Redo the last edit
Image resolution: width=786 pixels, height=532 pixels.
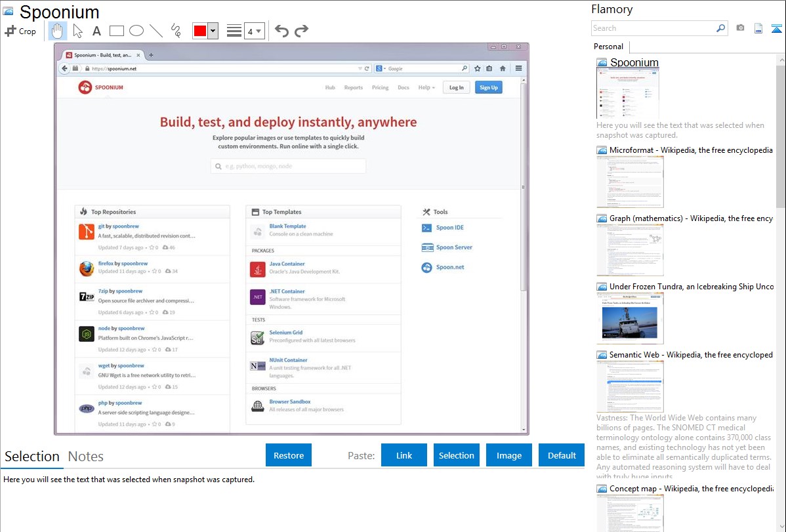pos(301,31)
